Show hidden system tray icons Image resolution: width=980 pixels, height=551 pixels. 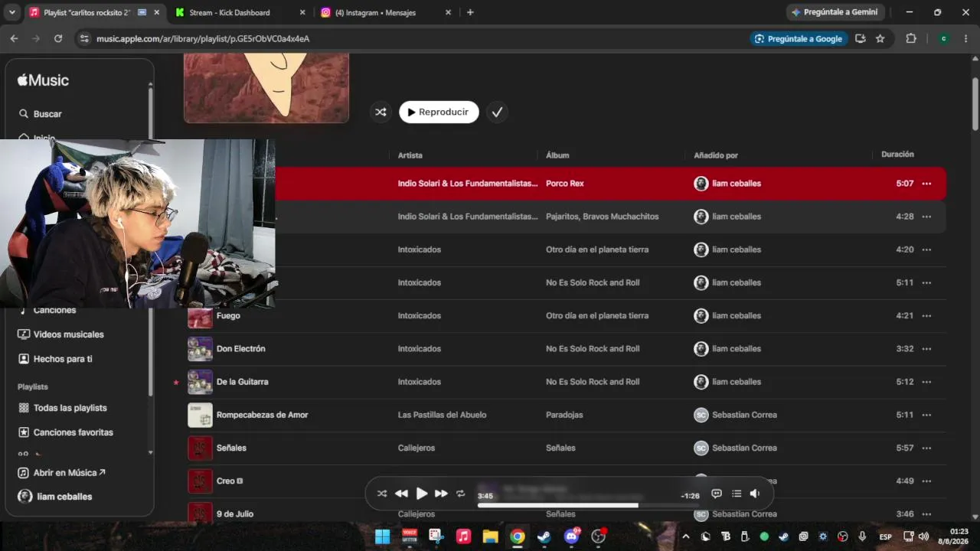point(685,536)
